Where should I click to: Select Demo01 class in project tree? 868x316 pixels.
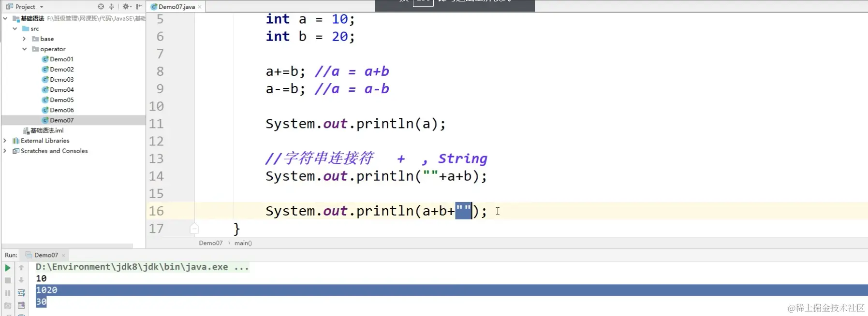[58, 59]
